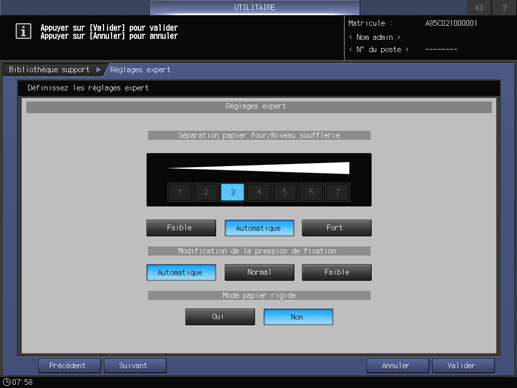Open the UTILITAIRE tab
This screenshot has height=388, width=517.
tap(255, 7)
